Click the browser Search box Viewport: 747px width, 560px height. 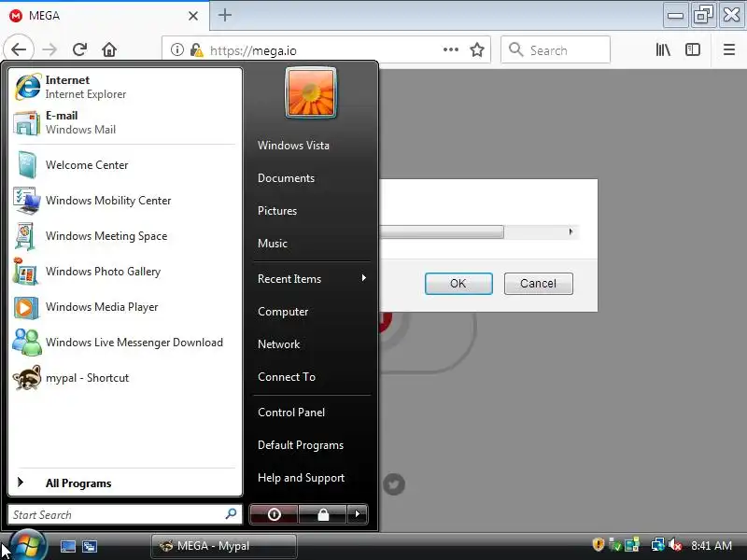(556, 49)
